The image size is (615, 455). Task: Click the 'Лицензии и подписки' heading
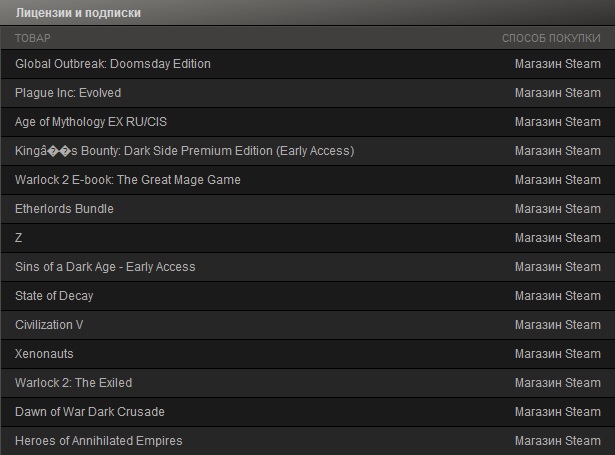coord(78,13)
